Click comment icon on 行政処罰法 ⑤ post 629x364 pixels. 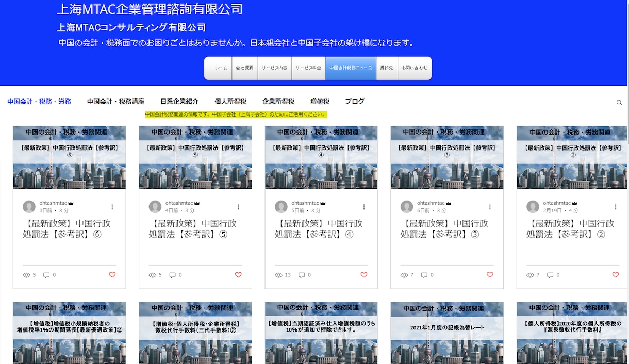pyautogui.click(x=172, y=275)
